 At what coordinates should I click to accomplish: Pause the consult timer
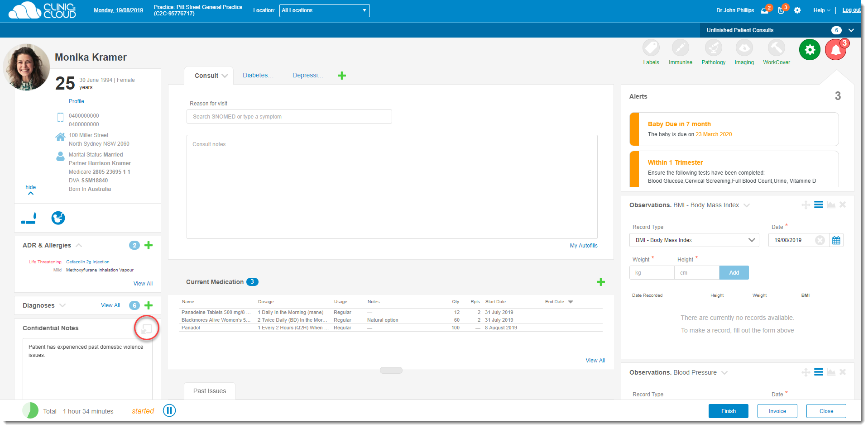[169, 411]
